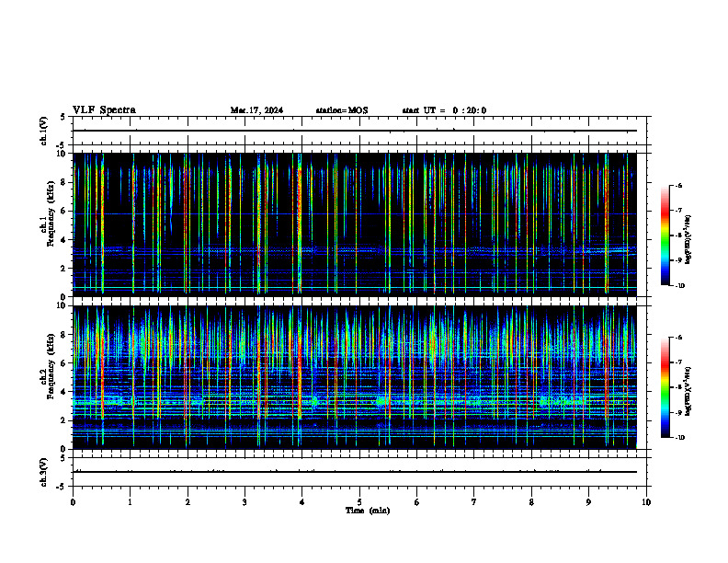Click the ch.3(V) waveform trace line
Viewport: 728px width, 563px height.
pos(355,472)
